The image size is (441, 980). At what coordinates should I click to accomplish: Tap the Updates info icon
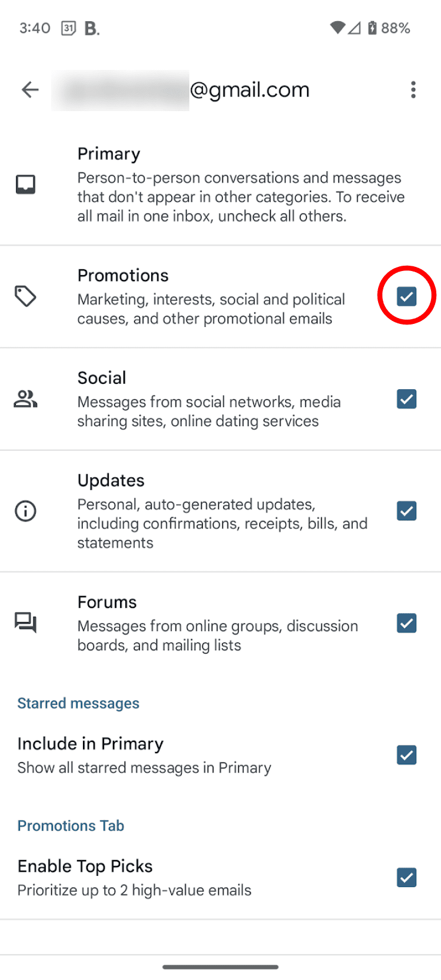coord(25,511)
